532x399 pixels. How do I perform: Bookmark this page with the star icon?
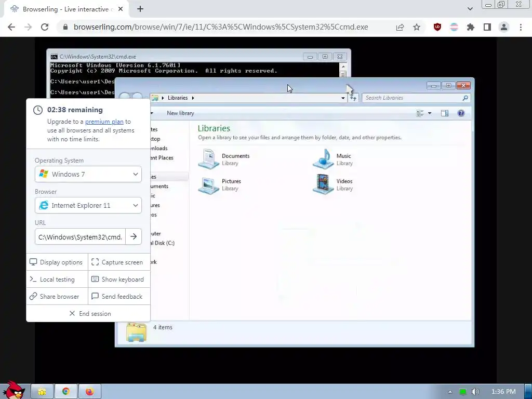coord(417,27)
